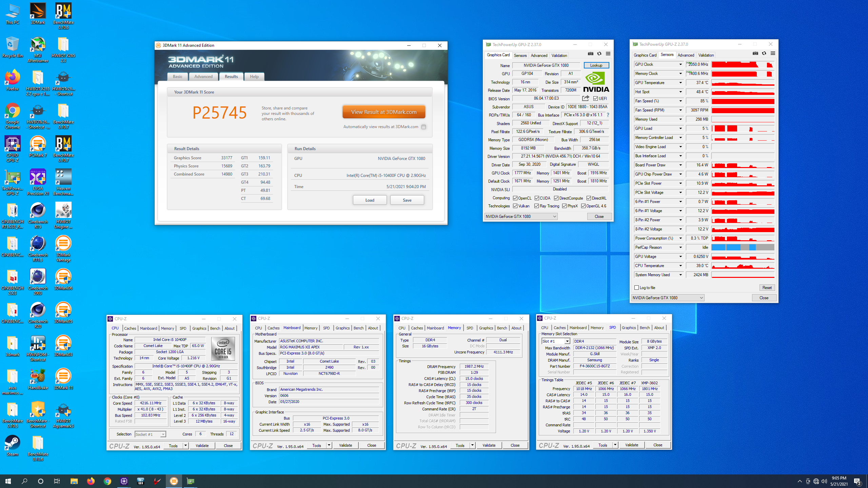This screenshot has width=868, height=488.
Task: Launch Firefox from the desktop
Action: click(13, 80)
